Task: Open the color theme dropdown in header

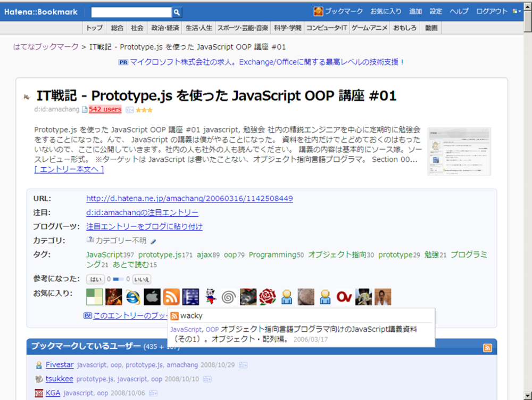Action: click(517, 12)
